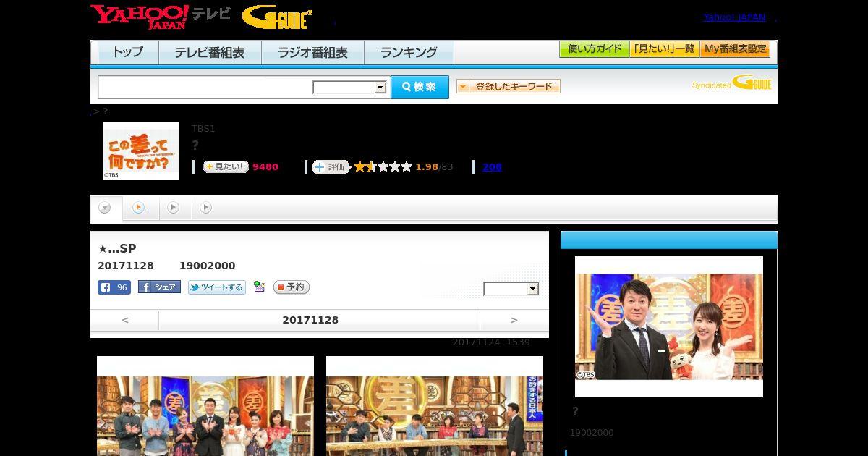Follow the Yahoo! JAPAN link
Screen dimensions: 868x456
pos(734,17)
